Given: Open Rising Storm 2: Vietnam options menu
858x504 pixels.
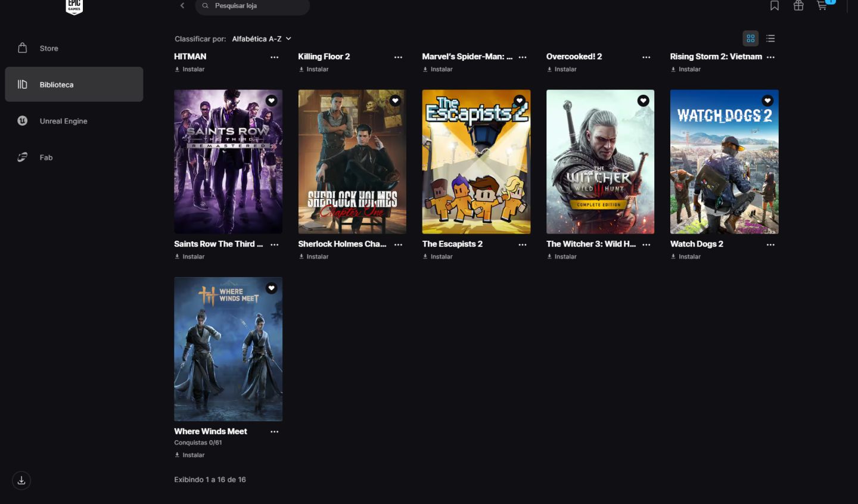Looking at the screenshot, I should (771, 57).
